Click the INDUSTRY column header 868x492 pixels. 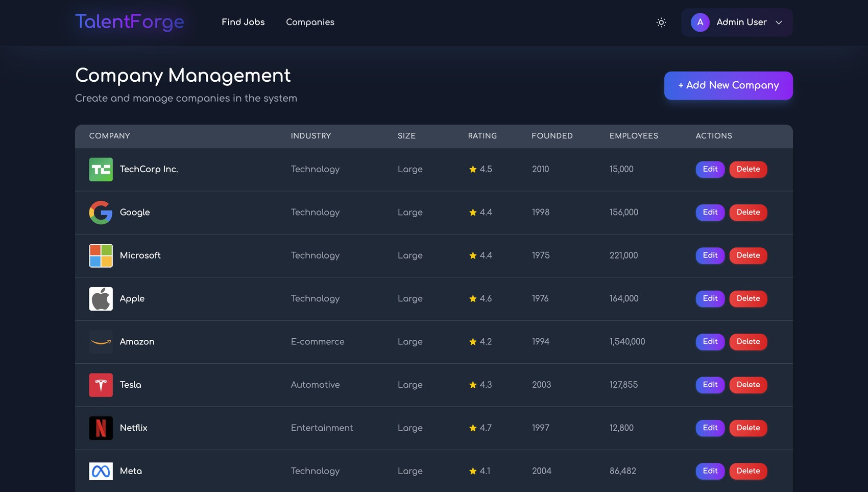click(311, 136)
